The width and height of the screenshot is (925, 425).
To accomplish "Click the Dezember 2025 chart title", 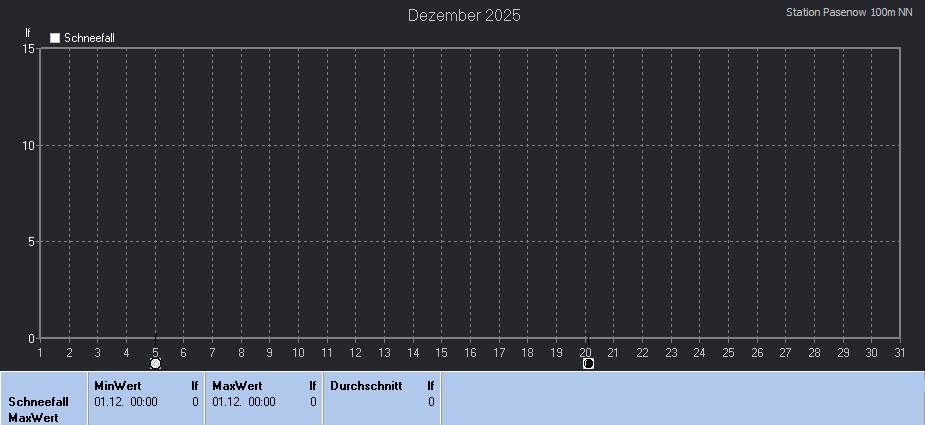I will [464, 15].
